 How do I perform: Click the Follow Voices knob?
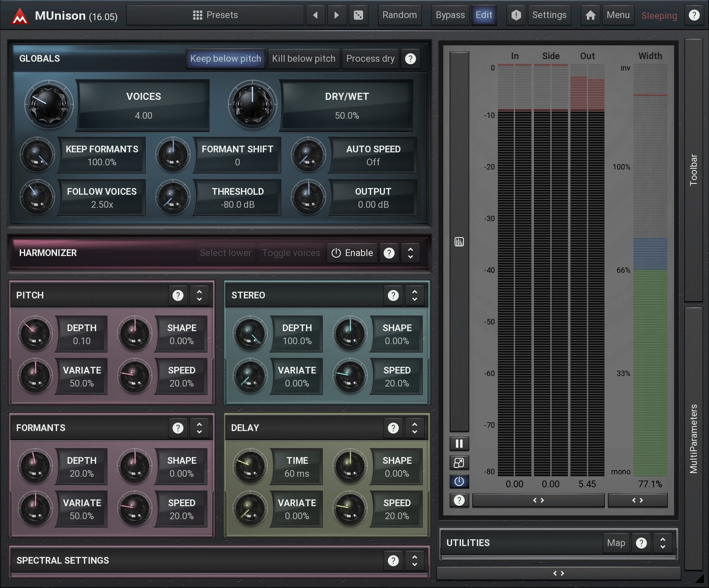37,197
